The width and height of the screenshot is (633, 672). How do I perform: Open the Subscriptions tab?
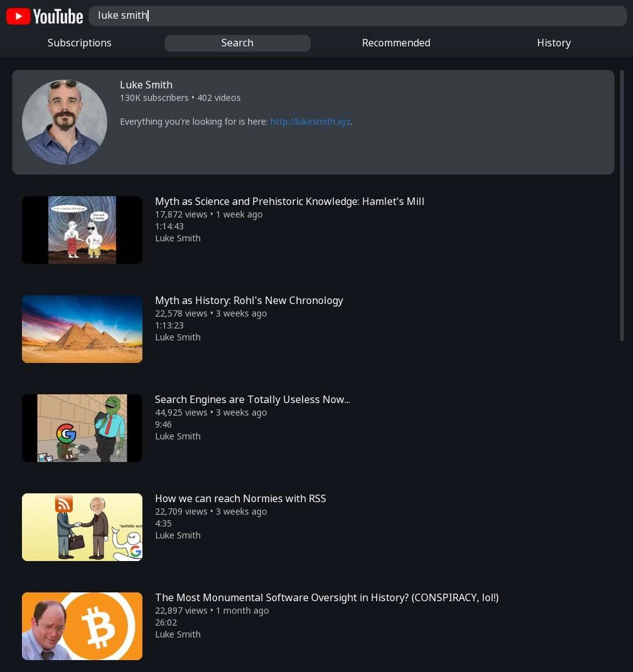tap(79, 43)
